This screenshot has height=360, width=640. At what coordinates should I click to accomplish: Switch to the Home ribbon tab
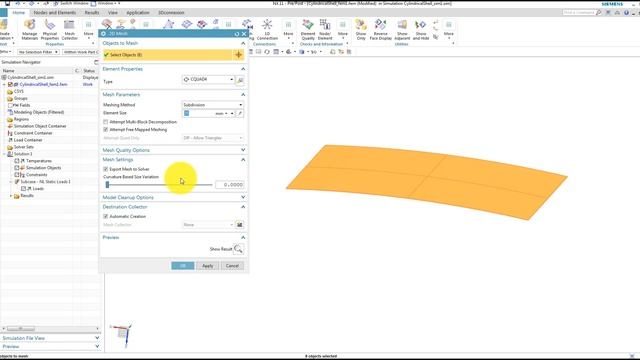point(18,13)
